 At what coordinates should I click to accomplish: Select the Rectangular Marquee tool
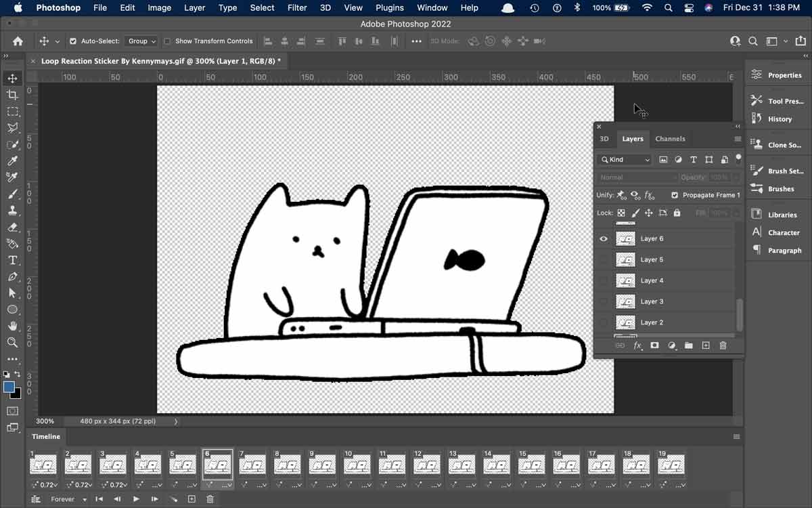click(x=12, y=112)
